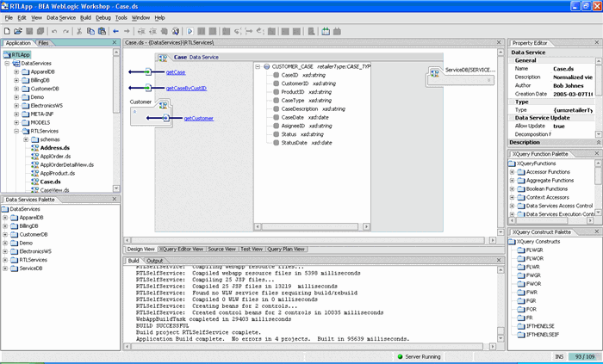Click the Author value Bob Johnes
The height and width of the screenshot is (364, 603).
[x=569, y=86]
